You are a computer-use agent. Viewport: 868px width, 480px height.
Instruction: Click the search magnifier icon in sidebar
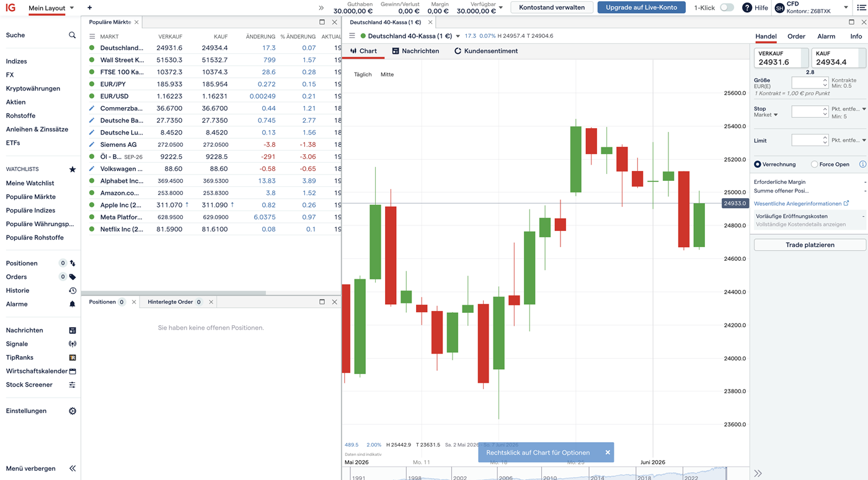72,35
